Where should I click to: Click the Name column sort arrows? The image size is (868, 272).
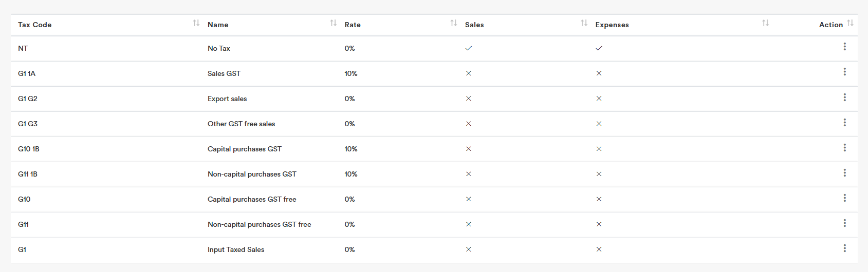[333, 23]
